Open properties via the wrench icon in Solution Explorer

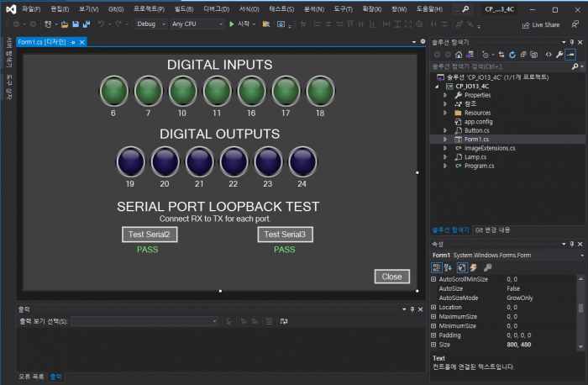559,54
